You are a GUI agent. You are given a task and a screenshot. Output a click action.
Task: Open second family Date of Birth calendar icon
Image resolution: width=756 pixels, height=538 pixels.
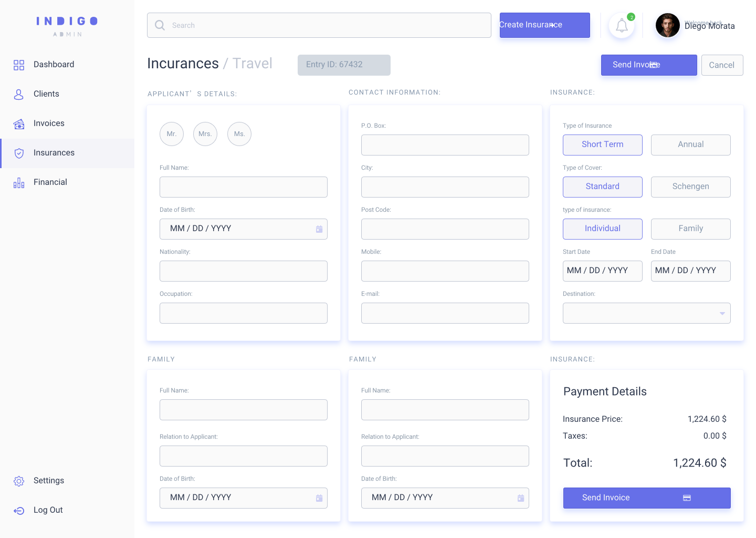click(x=521, y=498)
